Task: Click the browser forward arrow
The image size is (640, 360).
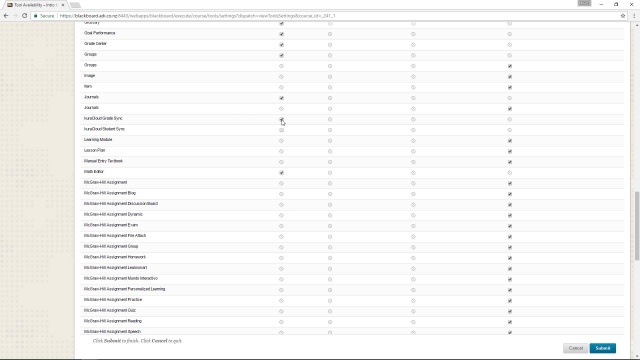Action: click(15, 16)
